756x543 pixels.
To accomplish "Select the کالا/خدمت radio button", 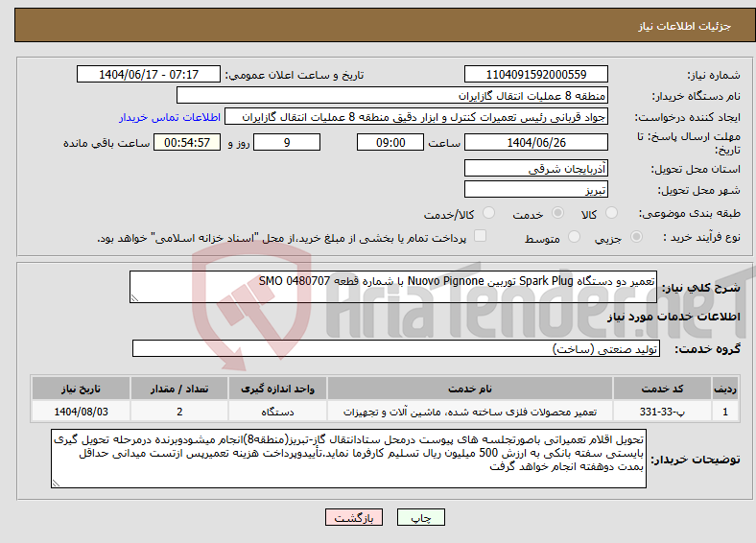I will tap(489, 213).
